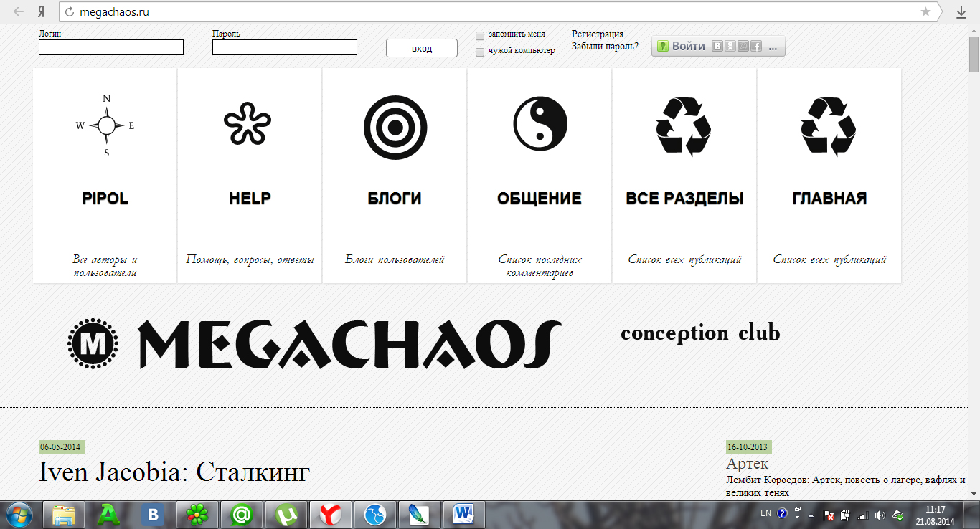Click the MEGACHAOS logo text

[350, 344]
